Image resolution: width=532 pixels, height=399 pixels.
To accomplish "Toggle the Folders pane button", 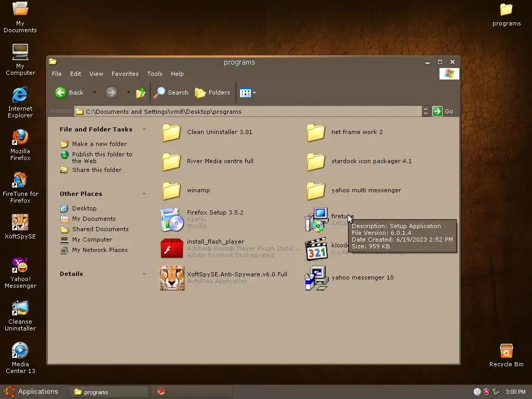I will pyautogui.click(x=212, y=92).
